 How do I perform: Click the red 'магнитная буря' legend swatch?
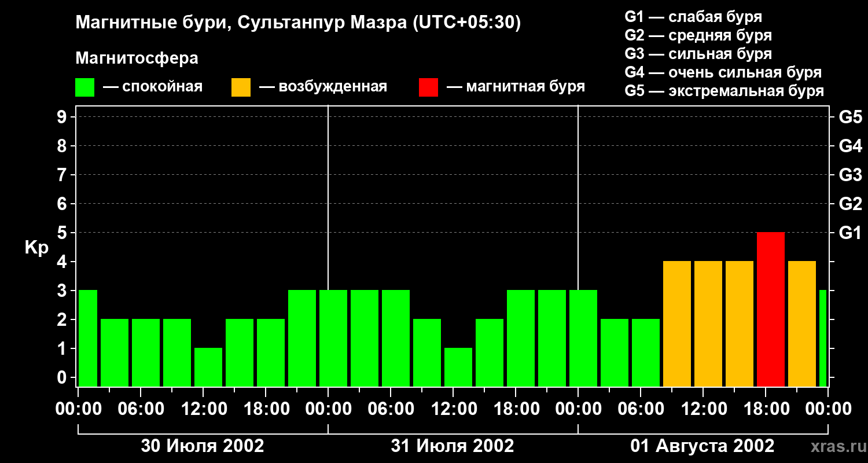429,87
